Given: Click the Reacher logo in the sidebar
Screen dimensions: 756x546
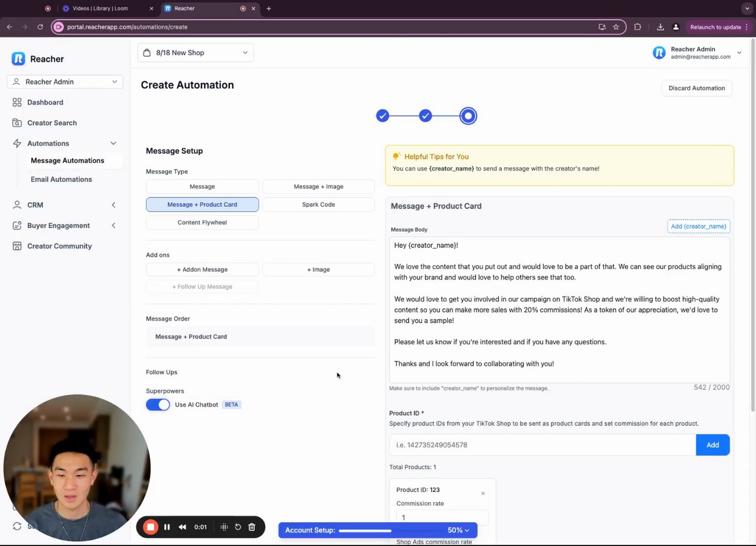Looking at the screenshot, I should 18,58.
